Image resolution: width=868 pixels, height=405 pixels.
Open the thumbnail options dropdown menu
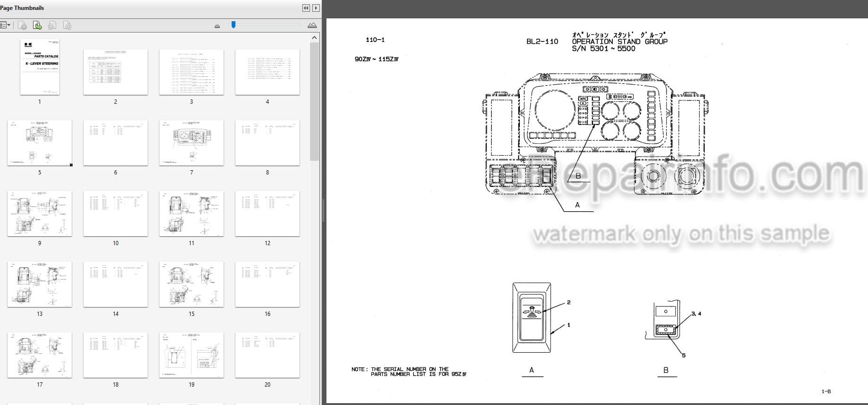[x=5, y=25]
